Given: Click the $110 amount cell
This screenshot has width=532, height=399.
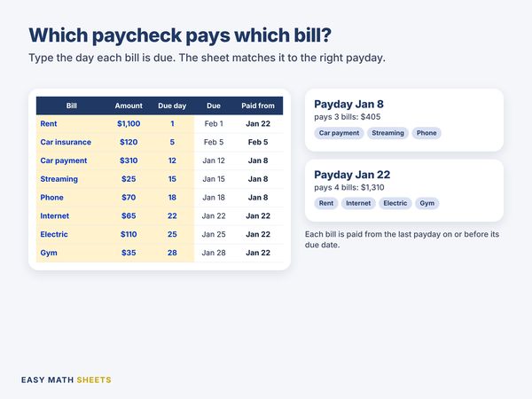Looking at the screenshot, I should click(129, 234).
